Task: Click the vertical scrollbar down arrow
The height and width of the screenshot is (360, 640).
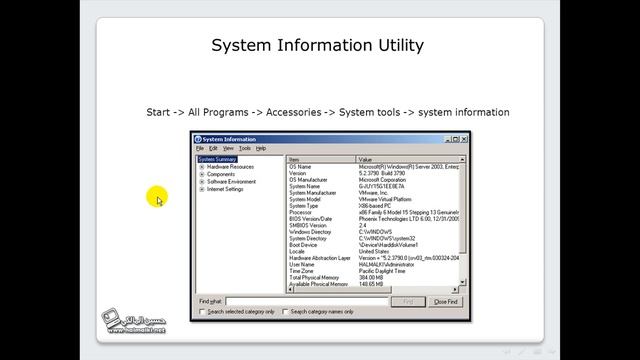Action: 462,282
